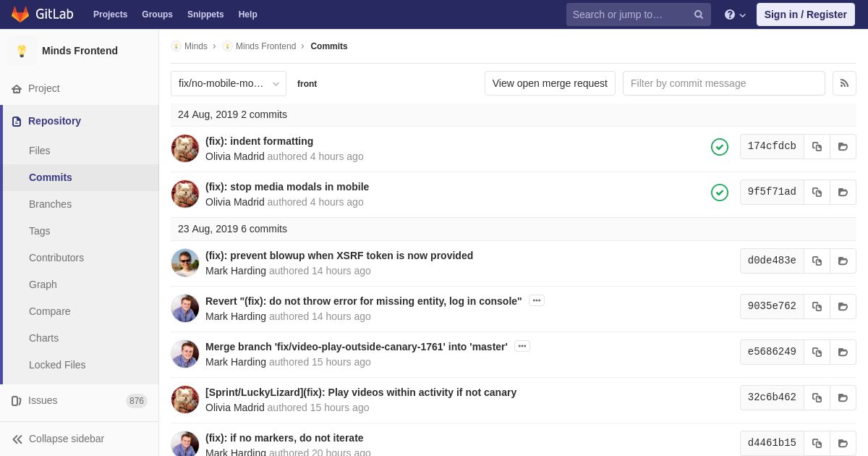Screen dimensions: 868x456
Task: Open the commits RSS feed icon
Action: (x=844, y=83)
